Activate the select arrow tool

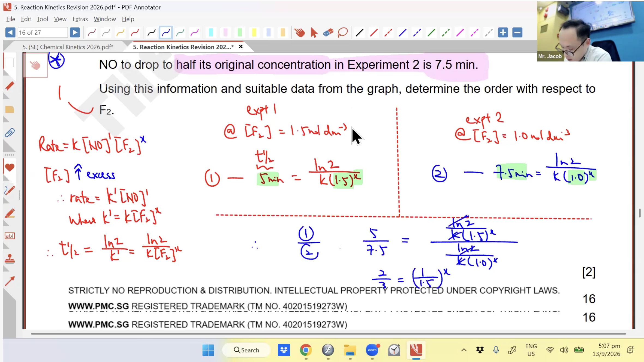[314, 33]
